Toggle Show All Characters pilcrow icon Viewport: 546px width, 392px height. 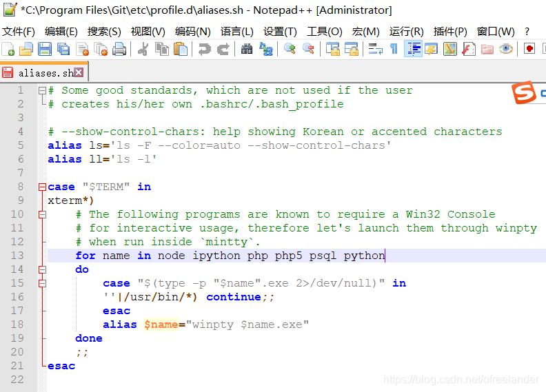(394, 49)
